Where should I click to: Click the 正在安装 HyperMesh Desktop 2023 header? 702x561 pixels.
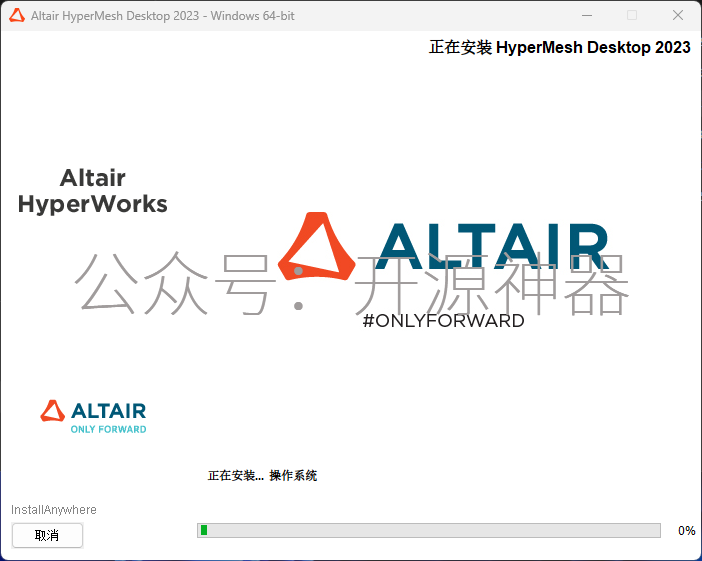click(x=560, y=47)
